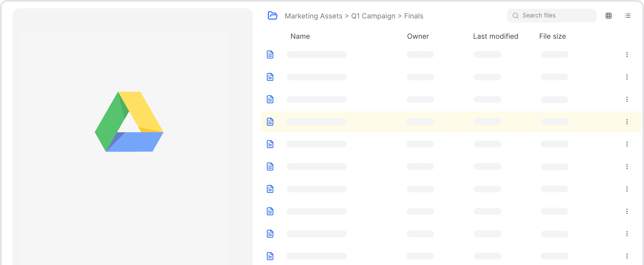The height and width of the screenshot is (265, 644).
Task: Select the second file row's name placeholder
Action: [316, 77]
